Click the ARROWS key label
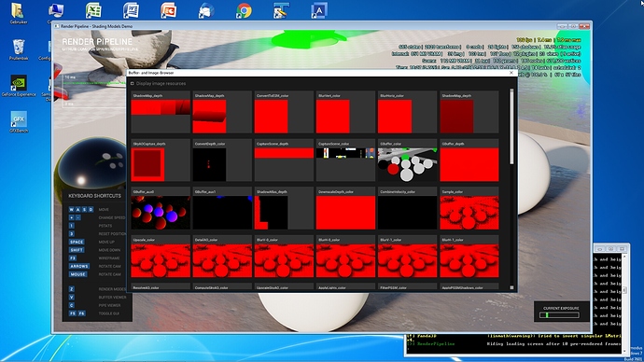This screenshot has height=362, width=644. point(78,267)
